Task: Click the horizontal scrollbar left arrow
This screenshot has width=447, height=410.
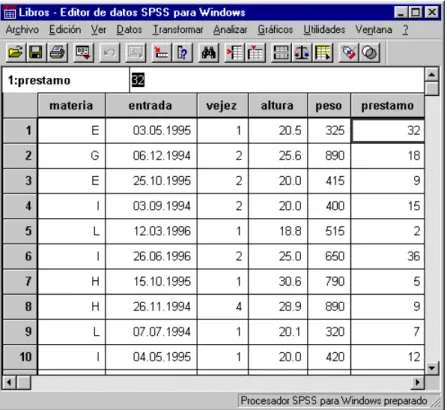Action: [9, 382]
